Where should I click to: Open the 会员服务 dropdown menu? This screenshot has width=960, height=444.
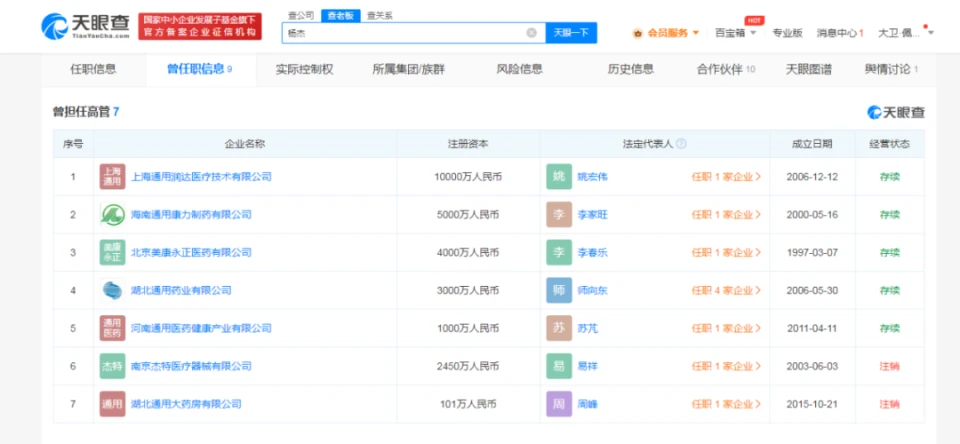click(667, 33)
